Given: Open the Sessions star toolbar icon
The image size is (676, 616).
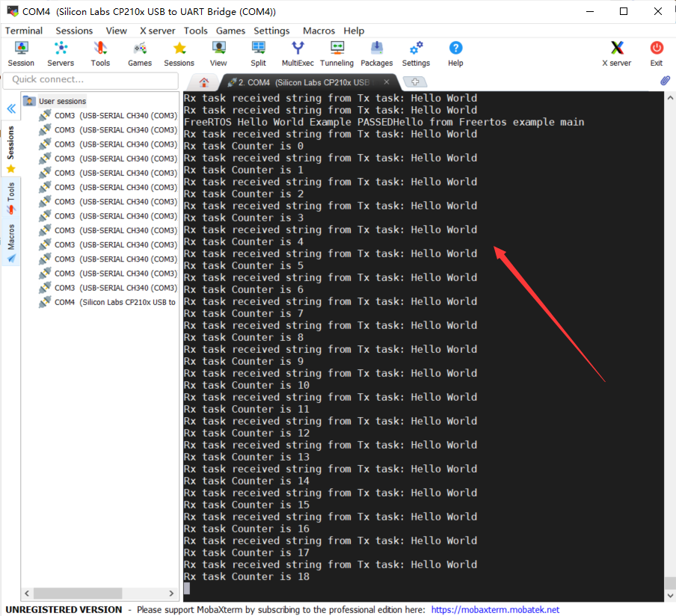Looking at the screenshot, I should point(179,54).
